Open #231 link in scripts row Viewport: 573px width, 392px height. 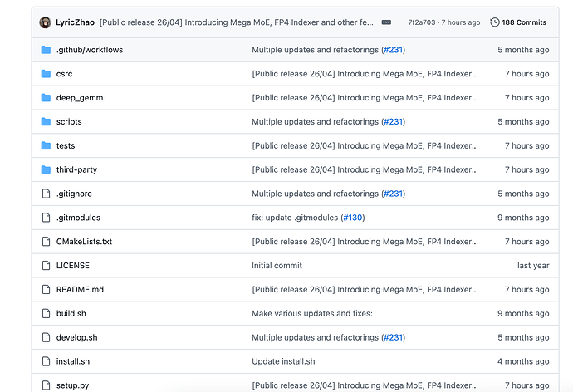[393, 121]
